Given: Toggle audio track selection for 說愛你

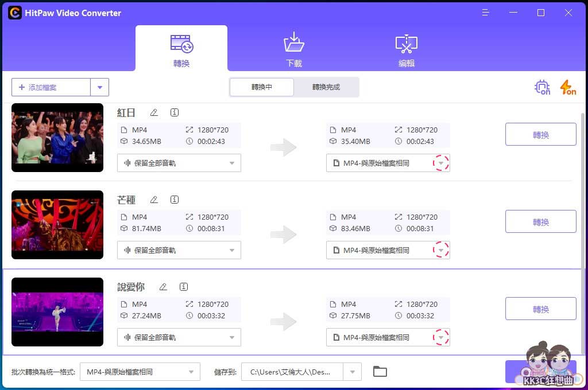Looking at the screenshot, I should pyautogui.click(x=179, y=337).
